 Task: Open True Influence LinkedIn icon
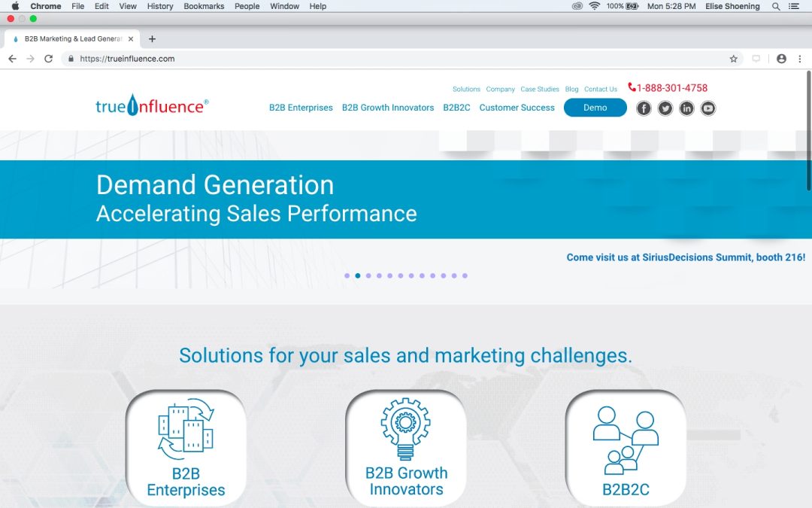[686, 108]
